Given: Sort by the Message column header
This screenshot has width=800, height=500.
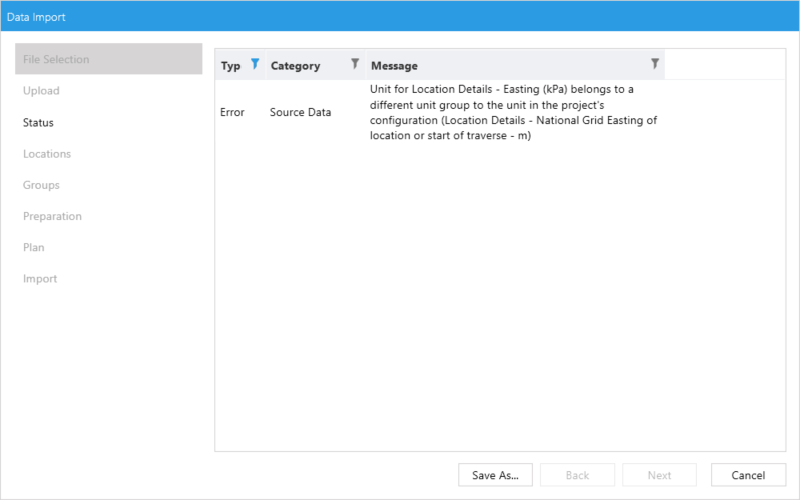Looking at the screenshot, I should (394, 66).
